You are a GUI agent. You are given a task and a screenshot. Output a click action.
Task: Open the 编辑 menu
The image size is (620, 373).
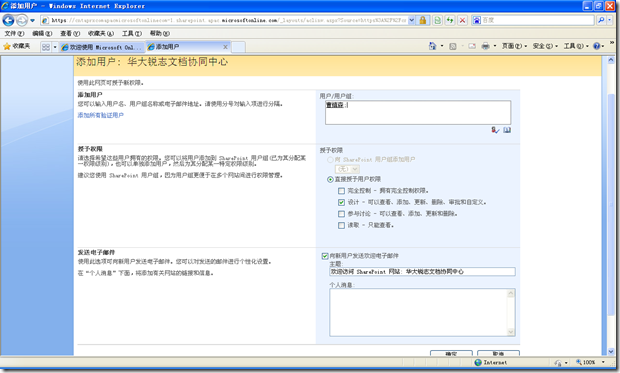pyautogui.click(x=42, y=34)
